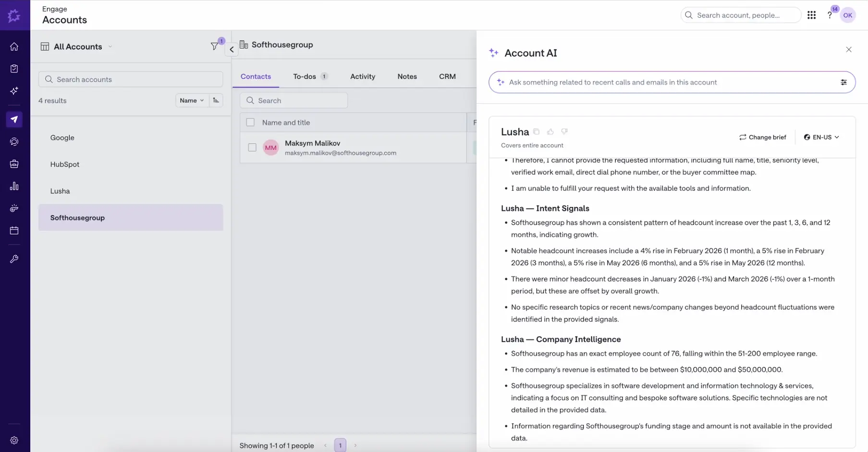Give thumbs up to the Lusha brief

pyautogui.click(x=550, y=132)
